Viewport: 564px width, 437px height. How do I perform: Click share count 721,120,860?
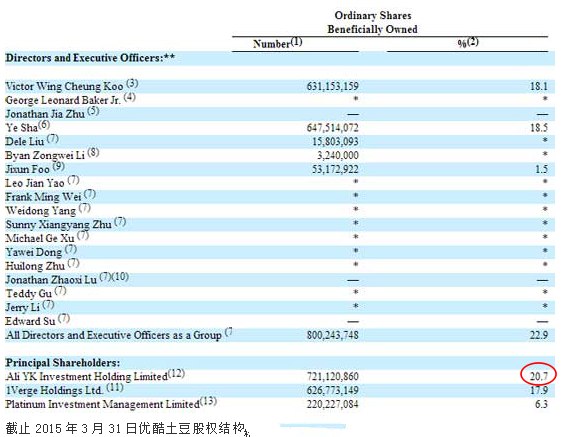332,377
